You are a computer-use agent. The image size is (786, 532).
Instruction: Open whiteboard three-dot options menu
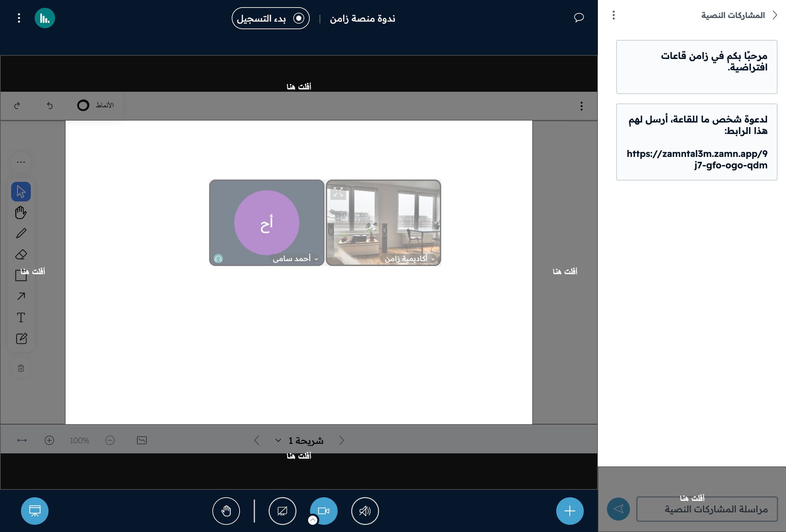click(x=581, y=106)
